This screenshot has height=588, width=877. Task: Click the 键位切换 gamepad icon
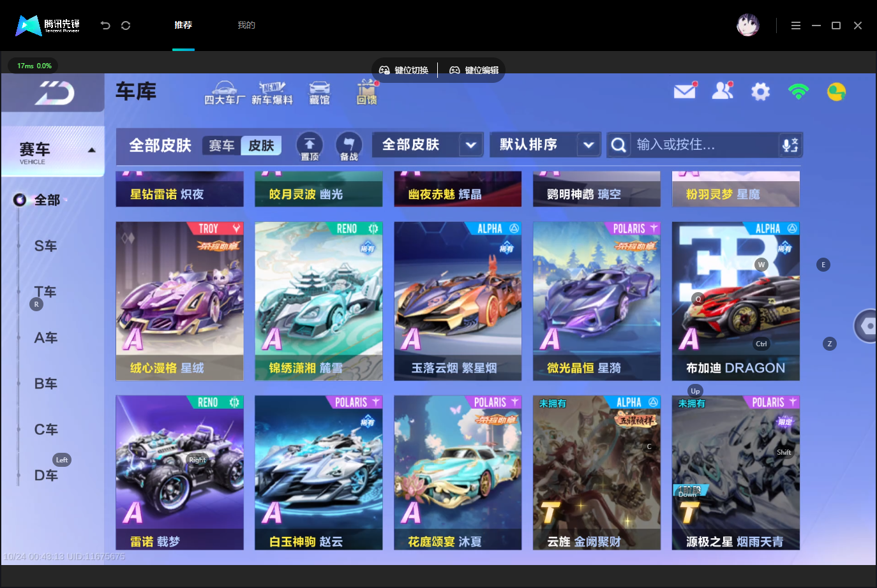384,70
